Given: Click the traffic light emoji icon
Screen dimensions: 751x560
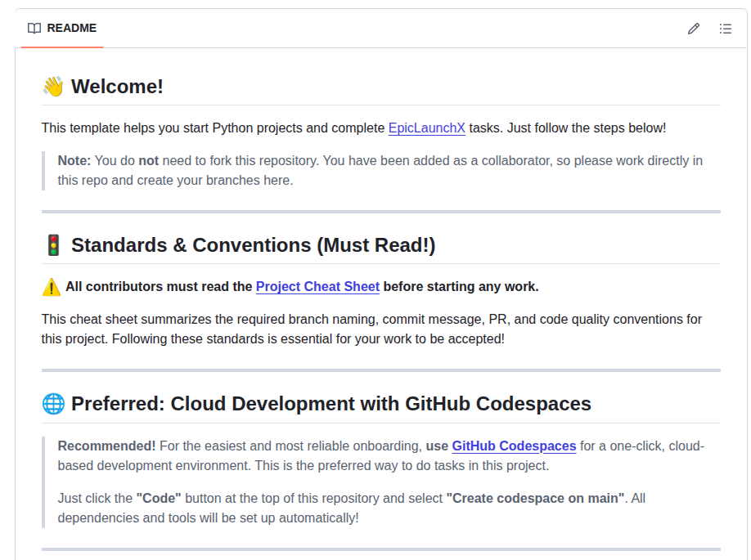Looking at the screenshot, I should click(53, 245).
